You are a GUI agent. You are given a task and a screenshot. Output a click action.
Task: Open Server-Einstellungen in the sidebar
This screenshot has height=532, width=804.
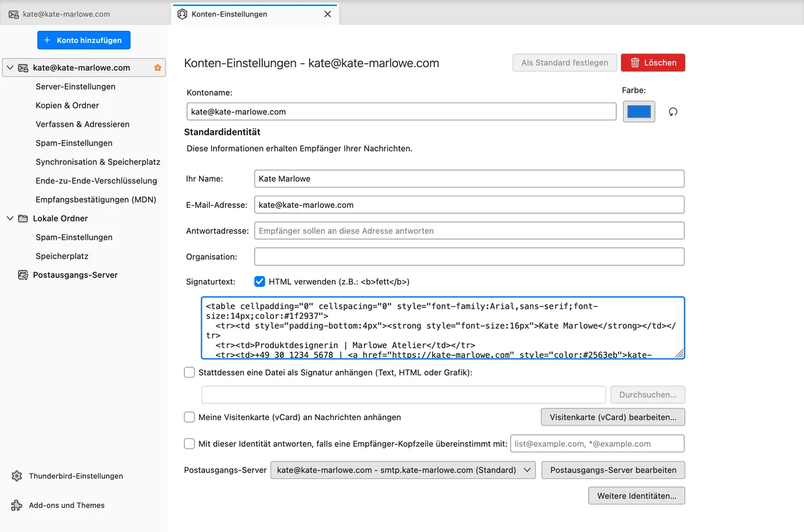(76, 86)
